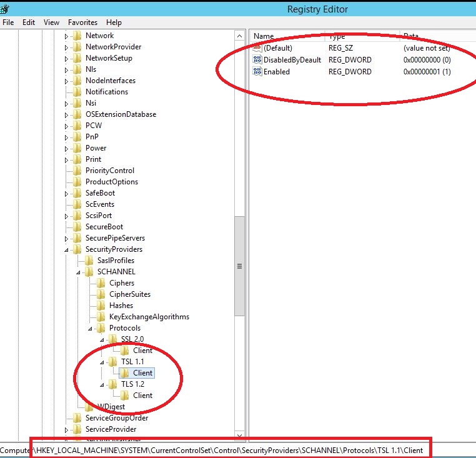
Task: Select the Client key under SSL 2.0
Action: (142, 351)
